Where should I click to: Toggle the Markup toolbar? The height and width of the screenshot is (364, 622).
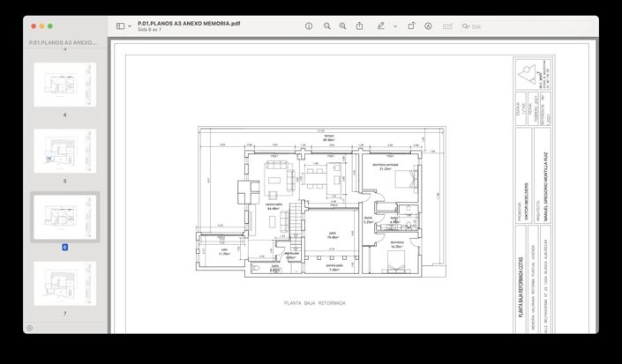pos(428,26)
